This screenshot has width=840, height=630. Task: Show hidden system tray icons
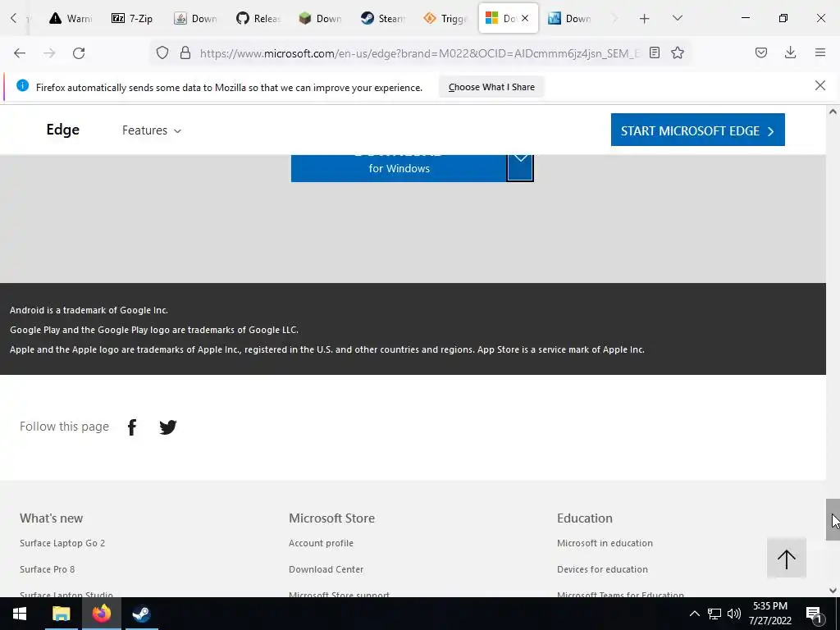tap(694, 614)
